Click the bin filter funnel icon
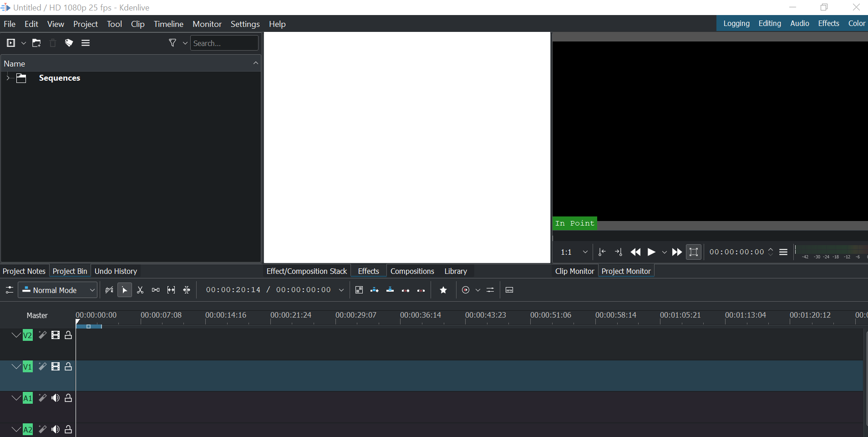Viewport: 868px width, 437px height. [x=173, y=43]
